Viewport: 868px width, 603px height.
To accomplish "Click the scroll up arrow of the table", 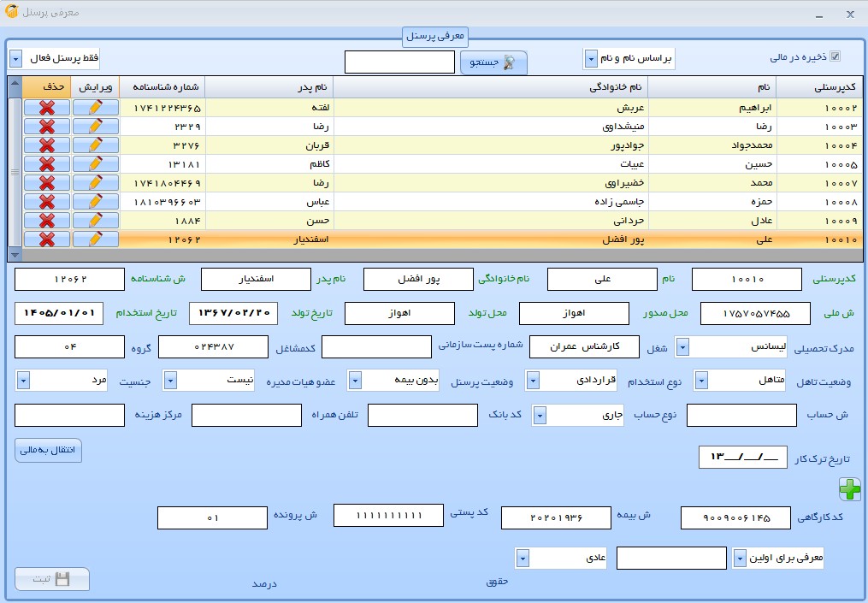I will click(15, 84).
